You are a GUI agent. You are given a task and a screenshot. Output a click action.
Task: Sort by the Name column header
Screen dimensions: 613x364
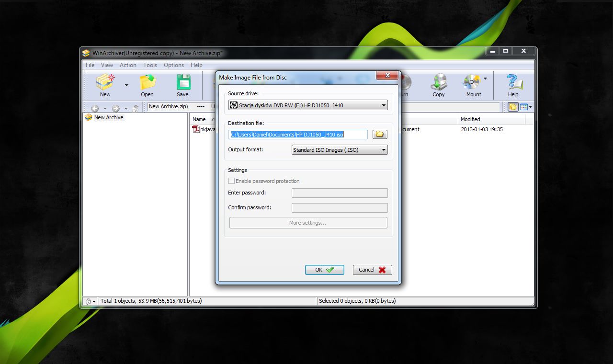(x=199, y=119)
